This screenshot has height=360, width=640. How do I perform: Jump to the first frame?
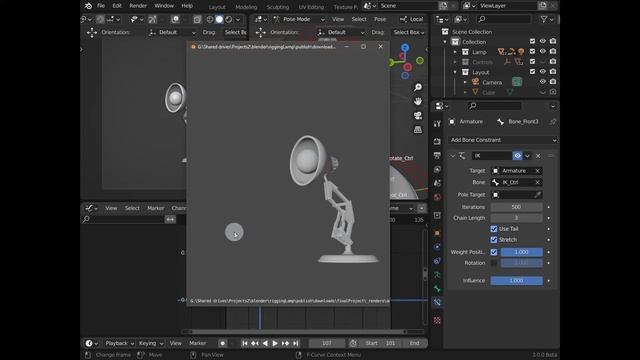click(x=244, y=343)
